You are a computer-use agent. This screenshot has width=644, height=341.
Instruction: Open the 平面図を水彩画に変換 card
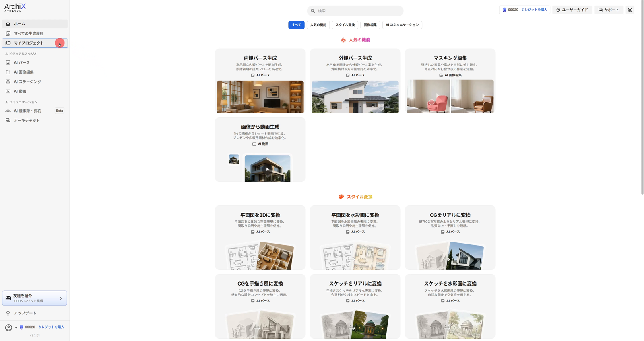(x=355, y=238)
